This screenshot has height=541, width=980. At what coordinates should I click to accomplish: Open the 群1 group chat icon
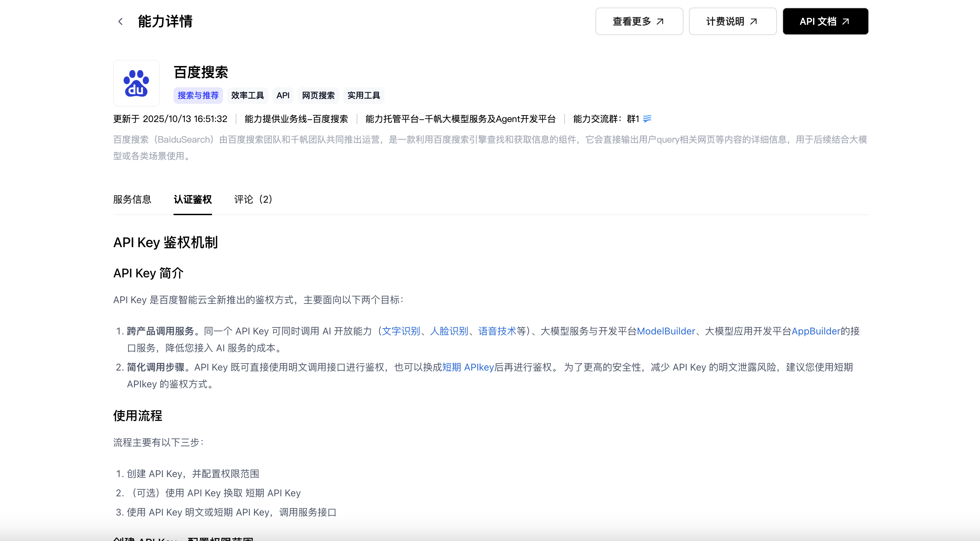(x=647, y=119)
